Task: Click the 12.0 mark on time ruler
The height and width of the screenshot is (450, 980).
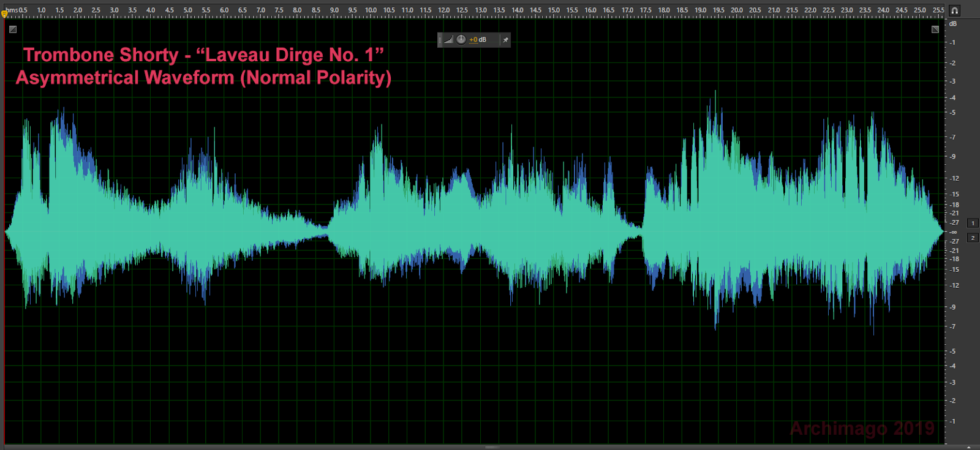Action: click(444, 10)
